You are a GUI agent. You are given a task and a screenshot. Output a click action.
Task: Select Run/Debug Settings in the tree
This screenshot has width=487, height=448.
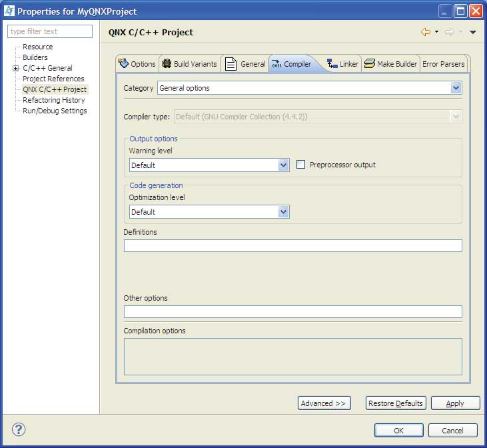click(x=55, y=111)
